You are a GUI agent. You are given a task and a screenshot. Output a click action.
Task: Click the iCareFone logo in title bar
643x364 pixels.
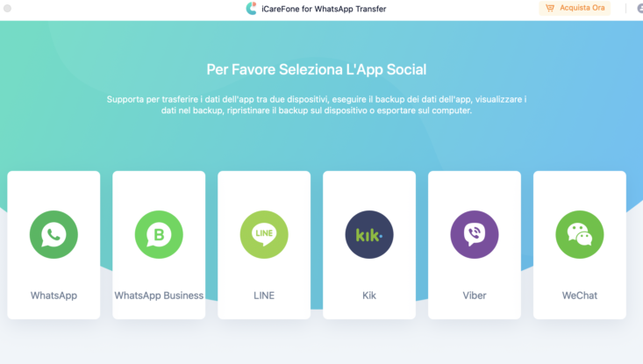pos(251,8)
